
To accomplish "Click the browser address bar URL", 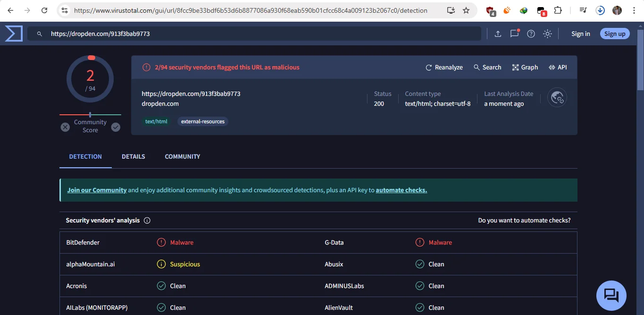I will [251, 10].
